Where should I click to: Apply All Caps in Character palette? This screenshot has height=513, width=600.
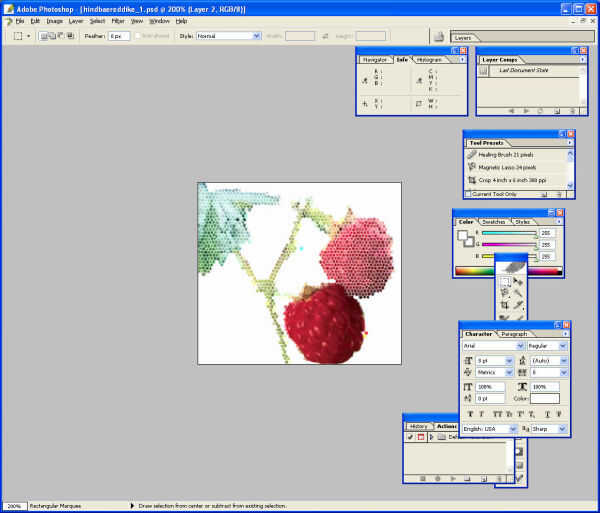[497, 414]
